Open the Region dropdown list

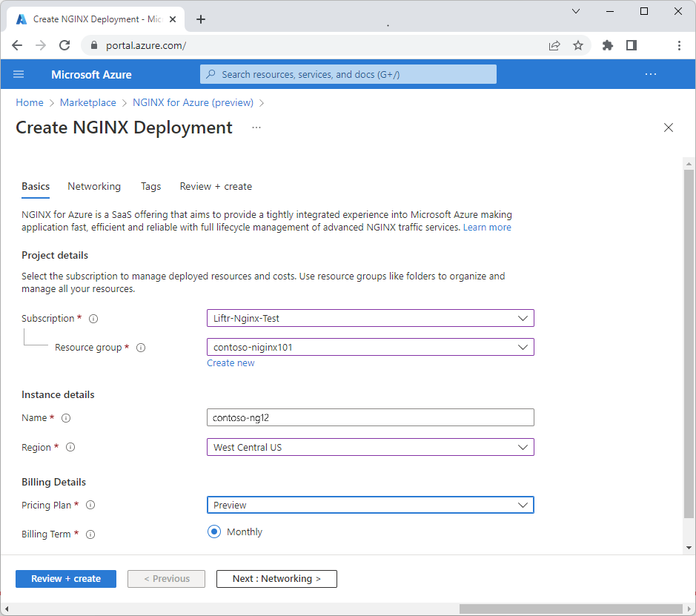(x=370, y=447)
